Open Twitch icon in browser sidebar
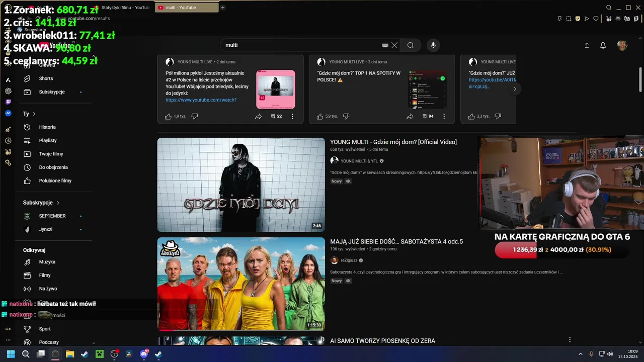Screen dimensions: 644x362 (x=8, y=102)
